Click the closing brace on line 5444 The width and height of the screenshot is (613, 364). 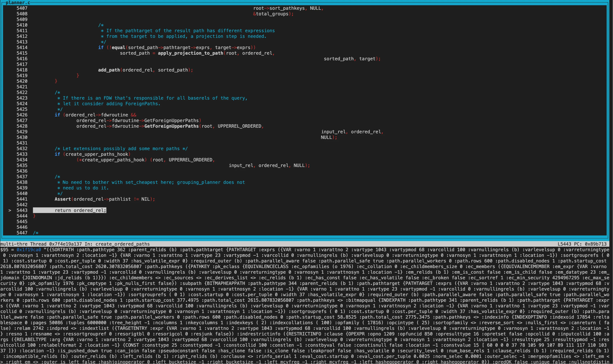[x=34, y=216]
